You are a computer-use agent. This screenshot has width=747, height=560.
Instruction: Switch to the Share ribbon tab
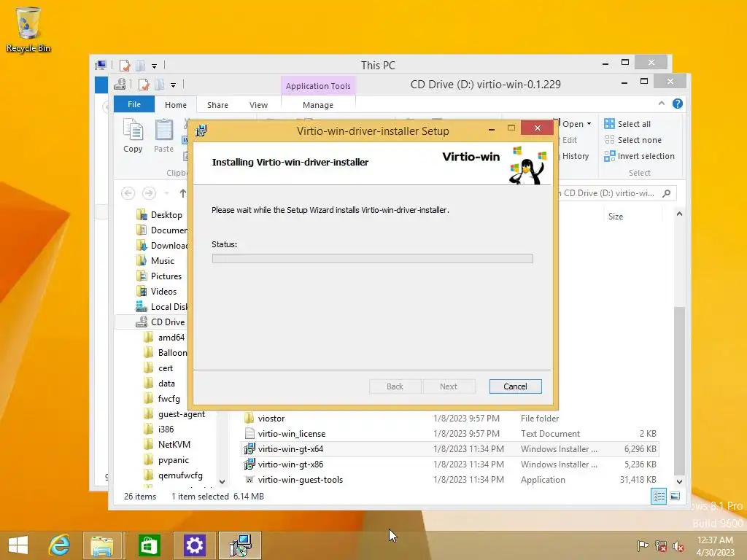coord(217,105)
